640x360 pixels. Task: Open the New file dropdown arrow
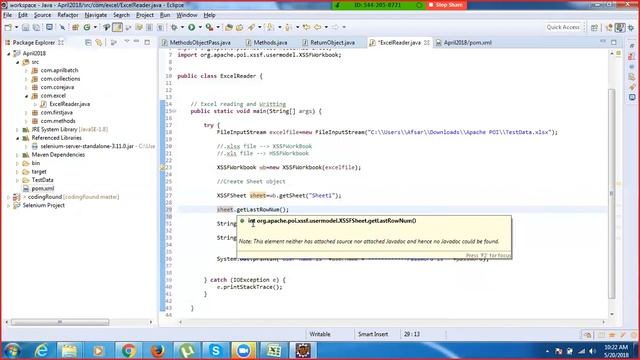coord(16,27)
